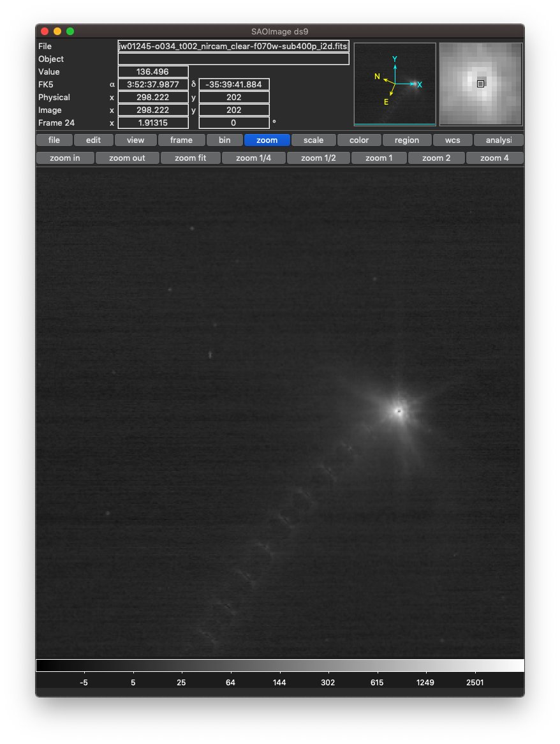This screenshot has height=744, width=560.
Task: Select the Physical x coordinate field
Action: pyautogui.click(x=153, y=97)
